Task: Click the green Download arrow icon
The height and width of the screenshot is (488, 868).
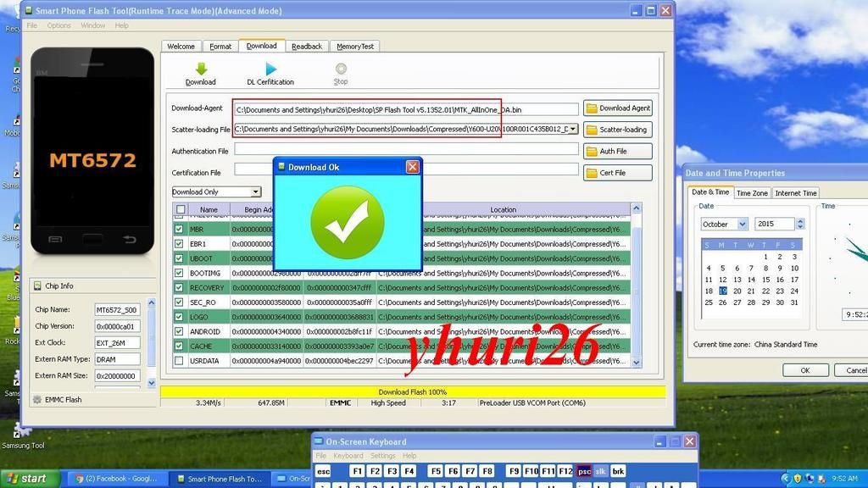Action: pos(201,69)
